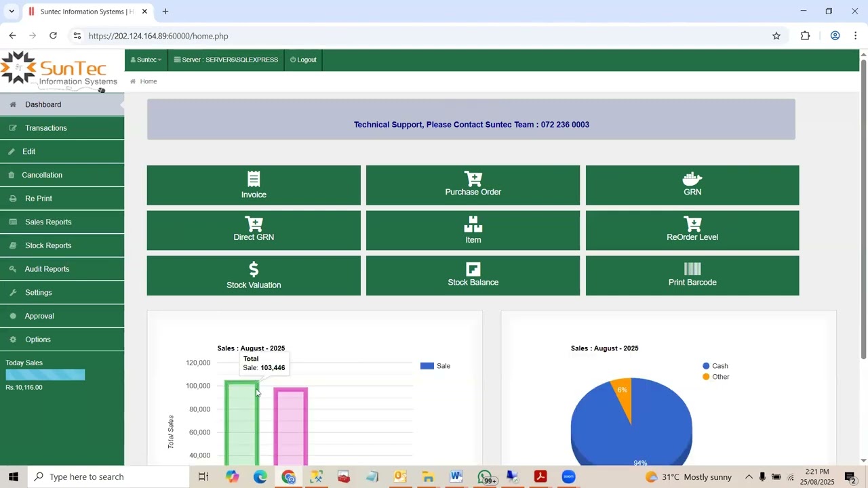Open Microsoft Edge from the taskbar
868x488 pixels.
pos(260,477)
